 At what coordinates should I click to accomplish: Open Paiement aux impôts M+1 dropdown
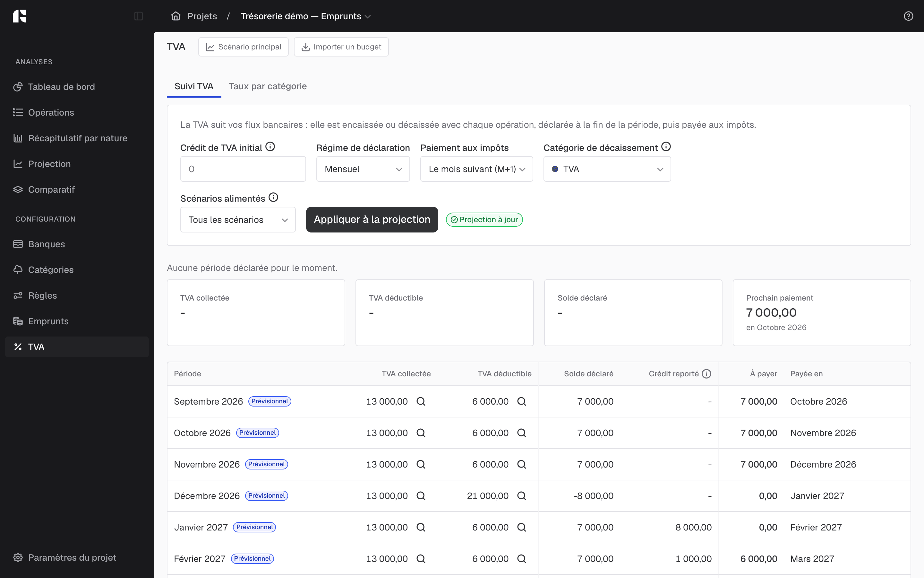point(476,169)
